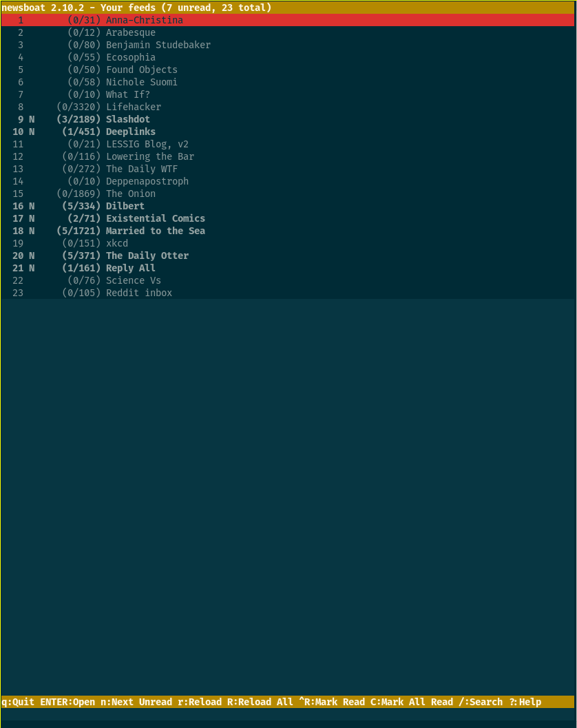Click the N flag beside Slashdot

(x=32, y=119)
